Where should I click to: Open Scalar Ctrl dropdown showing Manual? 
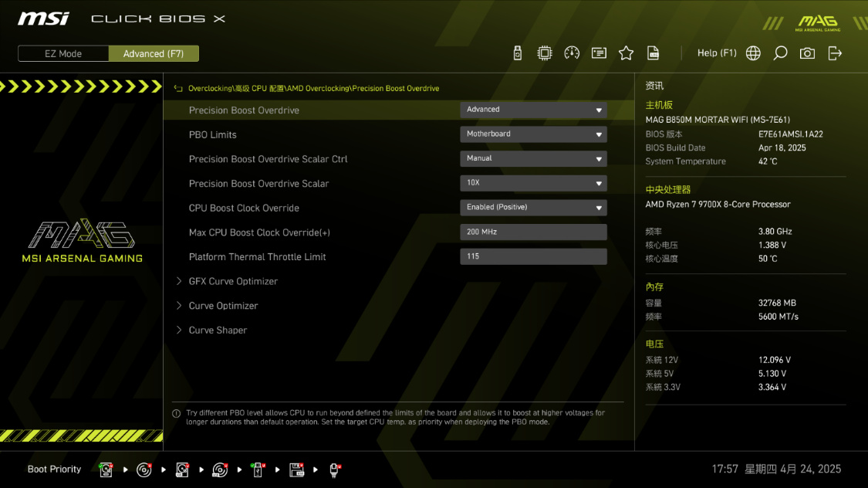coord(533,158)
